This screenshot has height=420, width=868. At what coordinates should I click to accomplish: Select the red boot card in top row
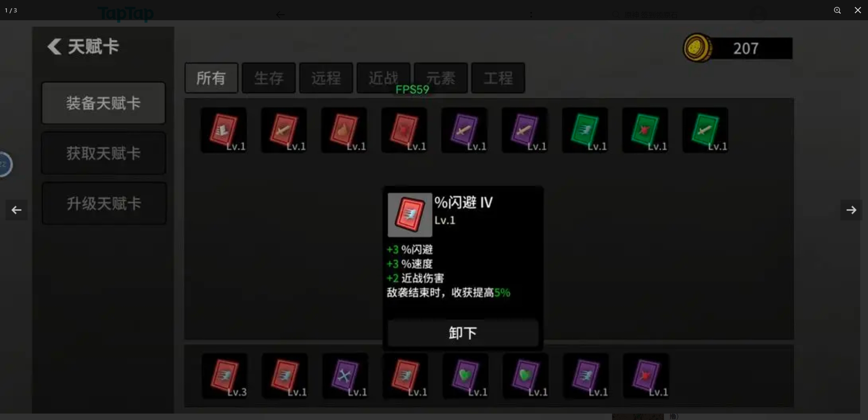(224, 130)
